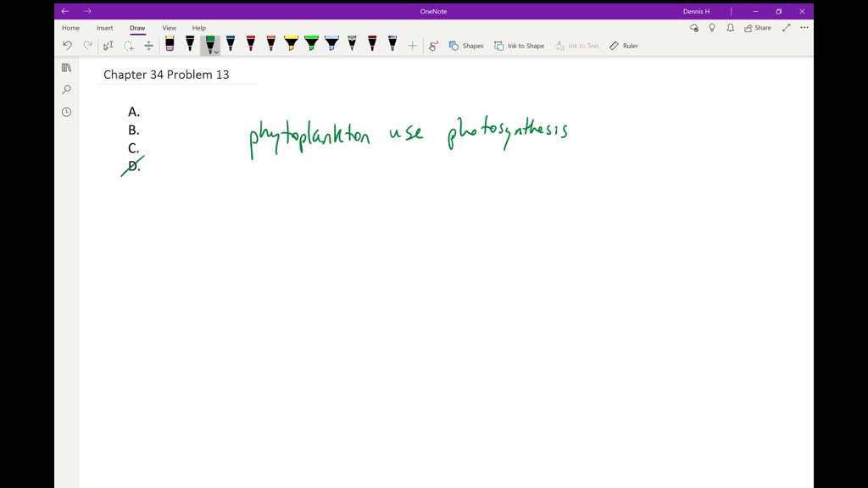
Task: Click the Undo arrow icon
Action: click(68, 46)
